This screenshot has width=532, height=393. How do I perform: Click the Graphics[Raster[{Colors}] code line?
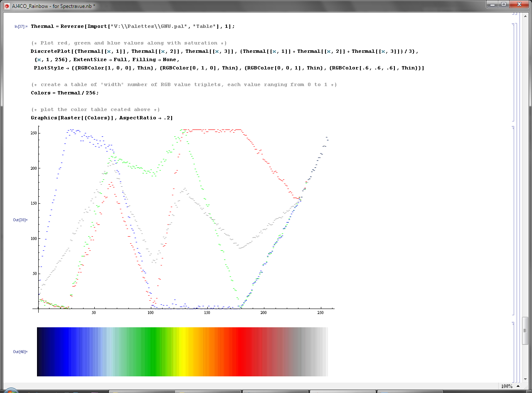click(101, 118)
